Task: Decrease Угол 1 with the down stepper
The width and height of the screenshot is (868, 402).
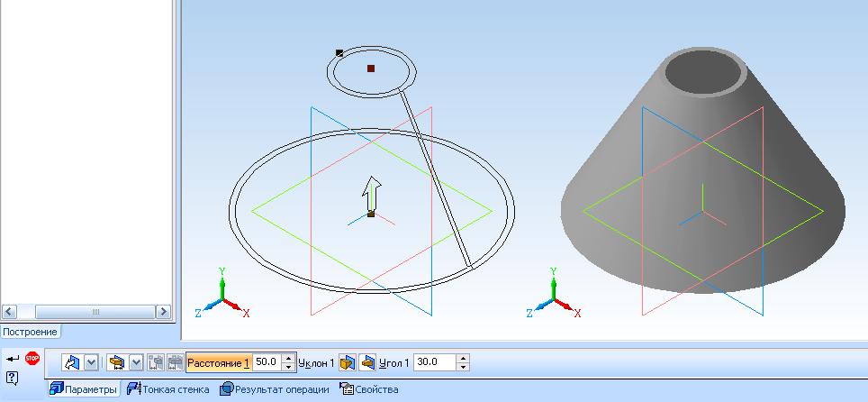Action: [x=464, y=367]
